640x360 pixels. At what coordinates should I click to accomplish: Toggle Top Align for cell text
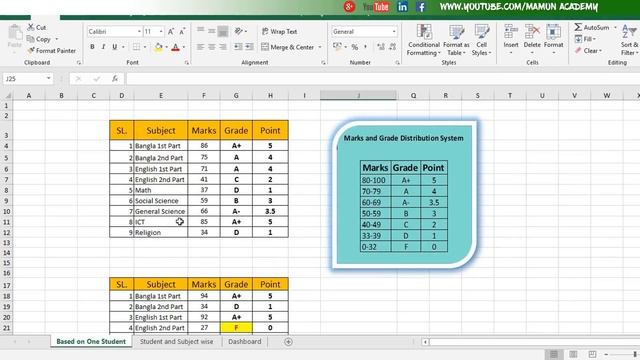pyautogui.click(x=200, y=30)
